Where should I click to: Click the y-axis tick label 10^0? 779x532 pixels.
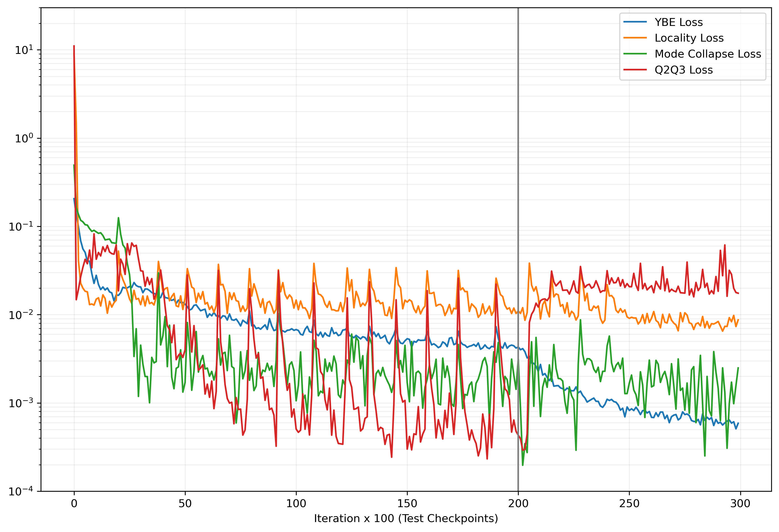tap(24, 138)
